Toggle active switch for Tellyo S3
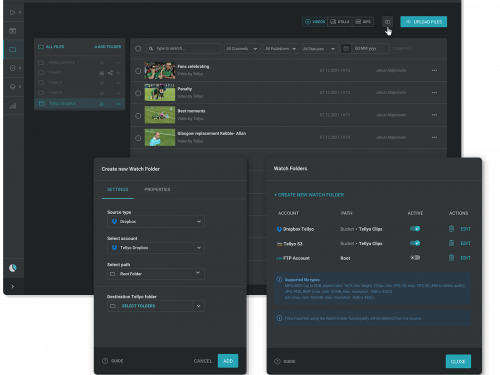 (x=415, y=243)
